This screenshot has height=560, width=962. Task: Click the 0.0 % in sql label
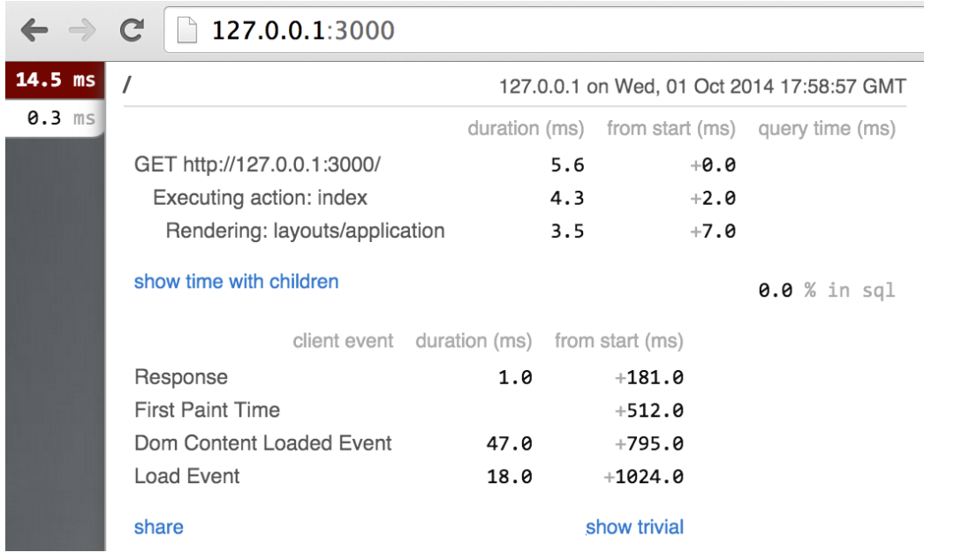pos(826,290)
